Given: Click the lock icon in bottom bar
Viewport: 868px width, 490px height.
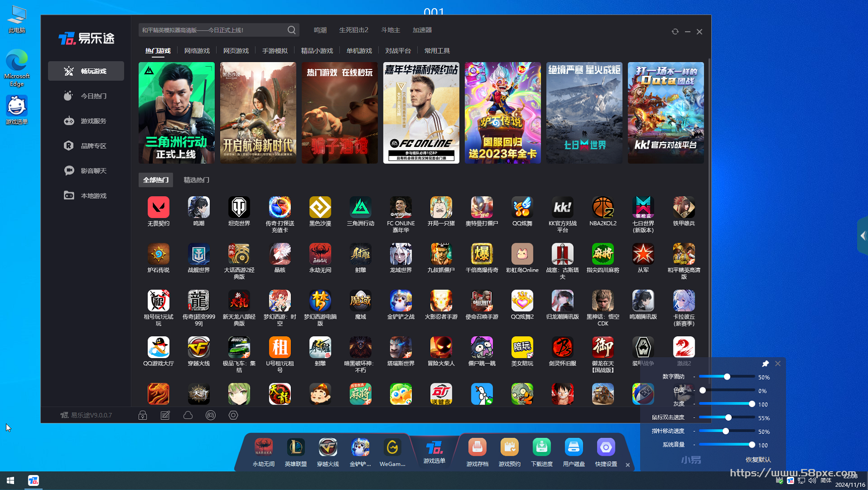Looking at the screenshot, I should 143,415.
